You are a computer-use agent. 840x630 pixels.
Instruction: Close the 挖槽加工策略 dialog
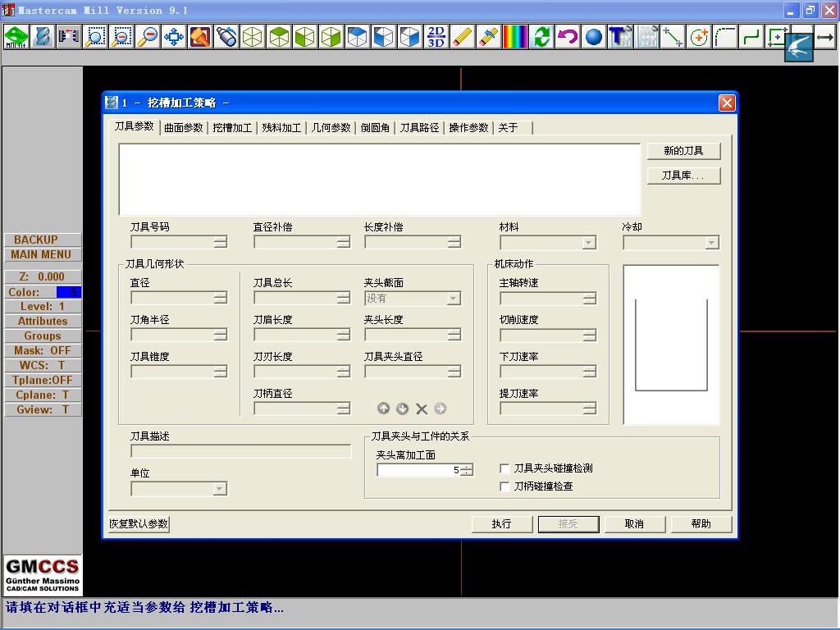[x=727, y=103]
